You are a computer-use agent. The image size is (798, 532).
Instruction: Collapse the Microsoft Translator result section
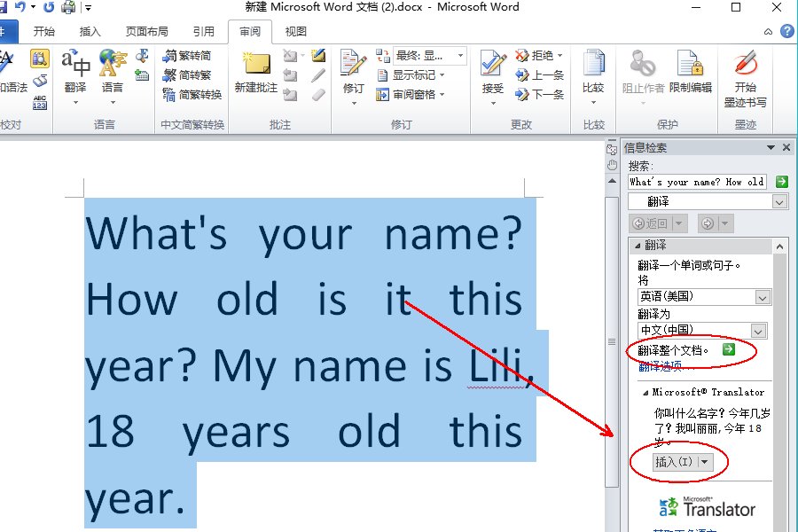click(x=645, y=392)
